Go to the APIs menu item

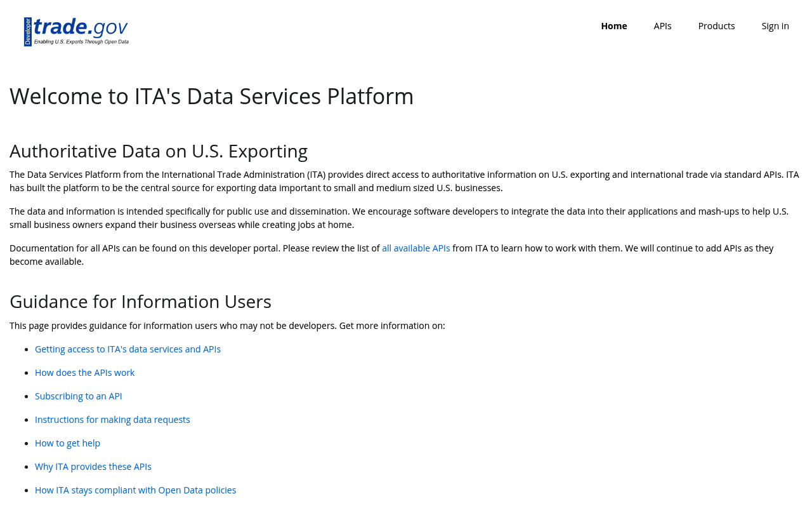tap(662, 26)
